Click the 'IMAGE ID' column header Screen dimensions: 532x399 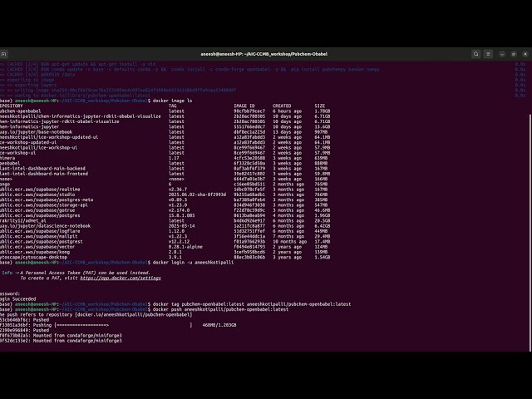(244, 106)
